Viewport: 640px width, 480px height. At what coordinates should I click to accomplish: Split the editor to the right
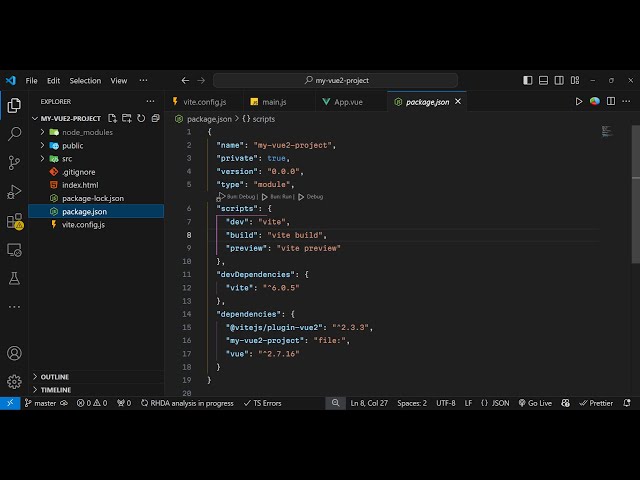pos(611,101)
